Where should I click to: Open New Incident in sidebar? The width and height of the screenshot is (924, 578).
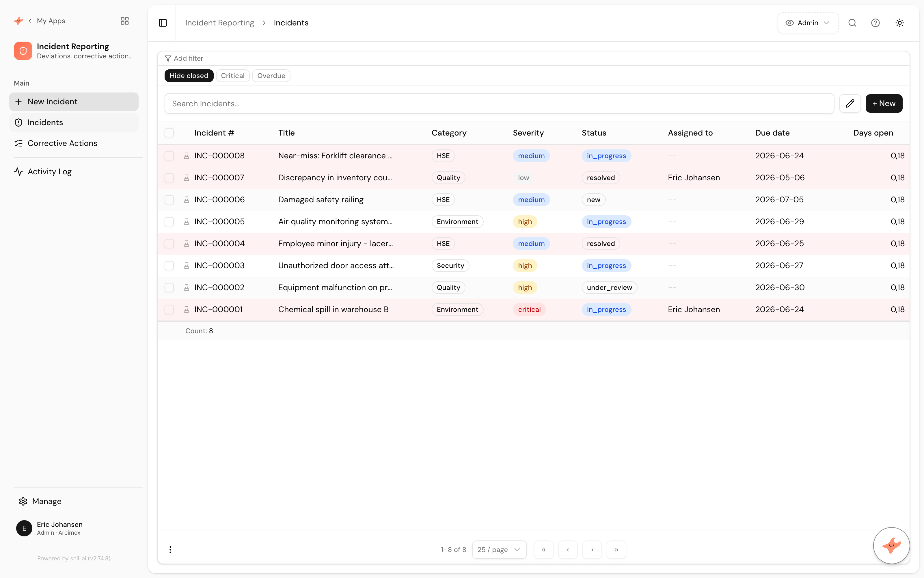click(x=74, y=102)
